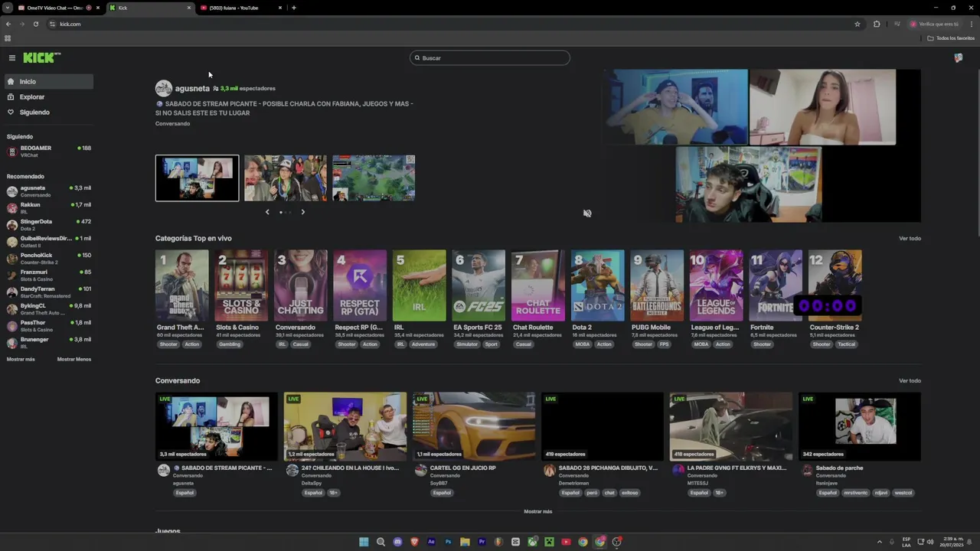Viewport: 980px width, 551px height.
Task: Go to previous featured stream with left arrow
Action: (267, 212)
